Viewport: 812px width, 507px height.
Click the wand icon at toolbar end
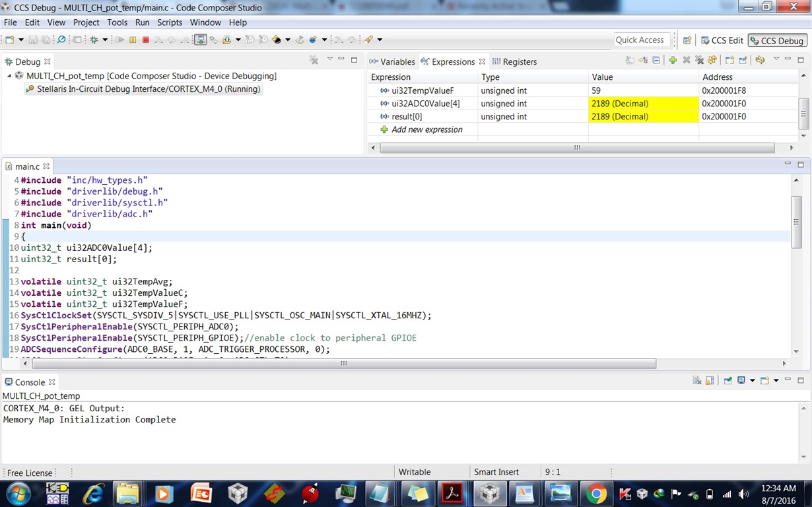[368, 40]
